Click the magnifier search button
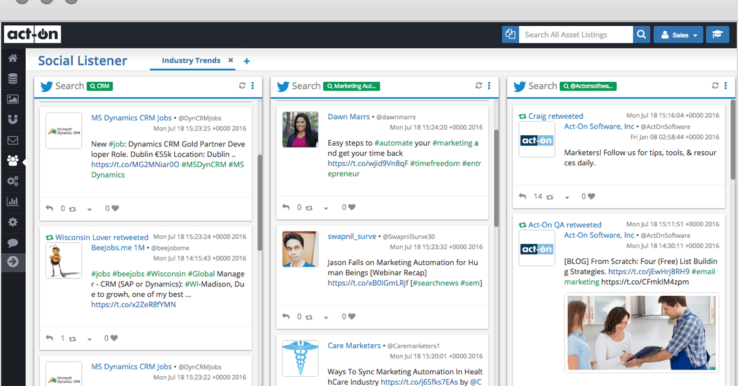738x386 pixels. tap(642, 34)
